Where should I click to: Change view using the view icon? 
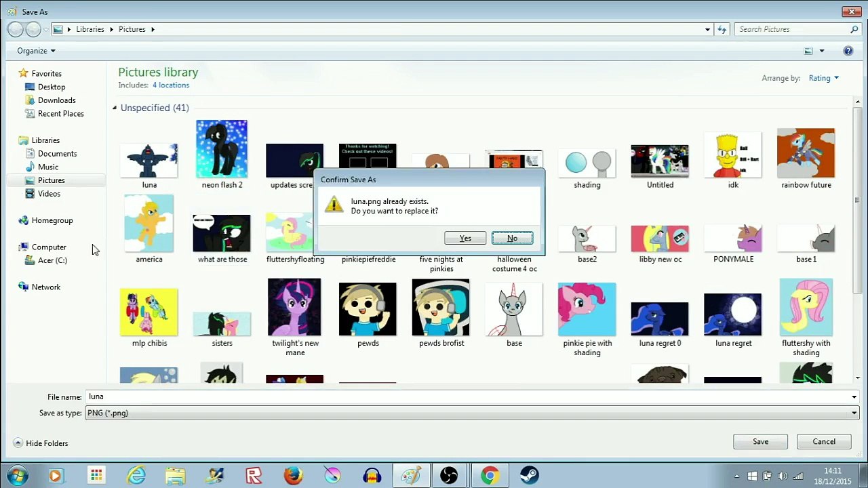pos(808,51)
